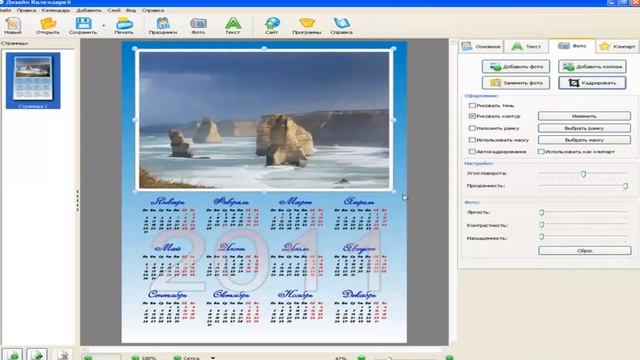
Task: Switch to the Клипарт tab
Action: click(x=618, y=47)
